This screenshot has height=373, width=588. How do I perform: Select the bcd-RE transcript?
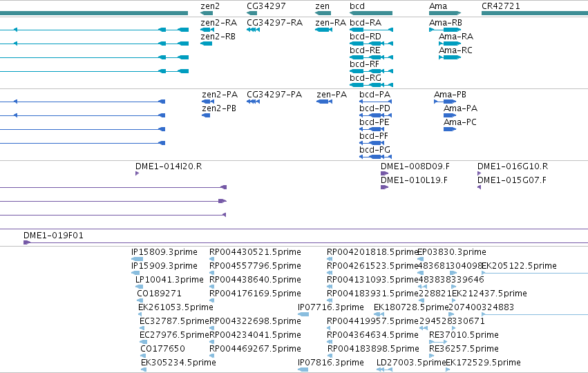365,50
